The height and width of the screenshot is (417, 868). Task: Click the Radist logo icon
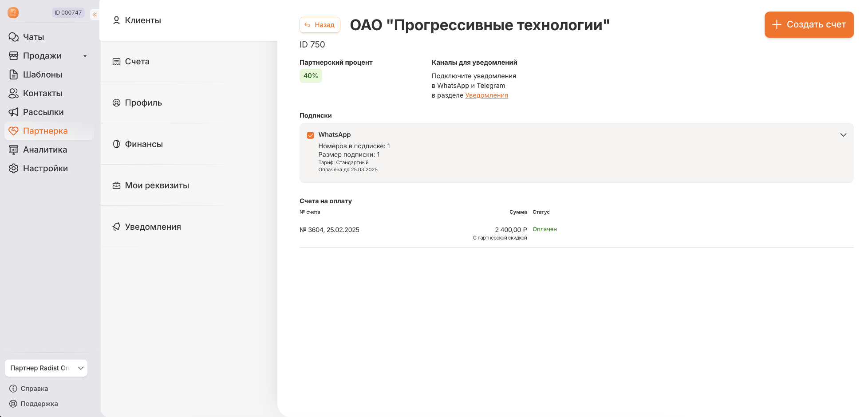(x=13, y=13)
